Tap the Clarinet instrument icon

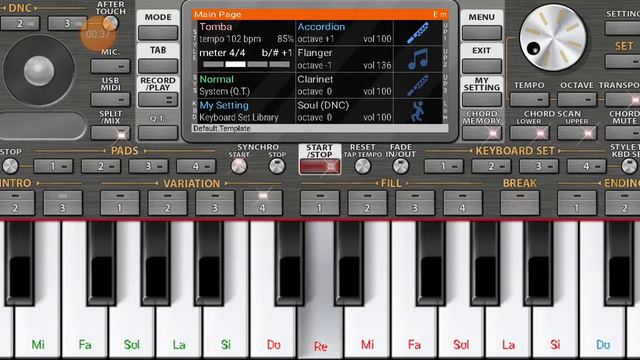pyautogui.click(x=418, y=85)
